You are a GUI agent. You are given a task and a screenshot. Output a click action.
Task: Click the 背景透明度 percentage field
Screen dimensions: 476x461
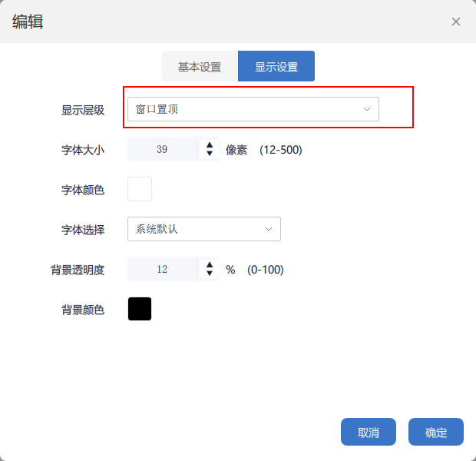(x=162, y=270)
